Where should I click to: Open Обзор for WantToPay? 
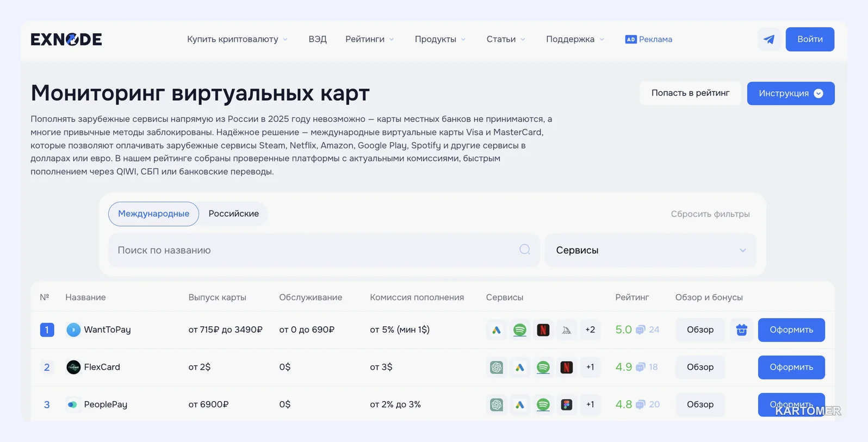(700, 329)
